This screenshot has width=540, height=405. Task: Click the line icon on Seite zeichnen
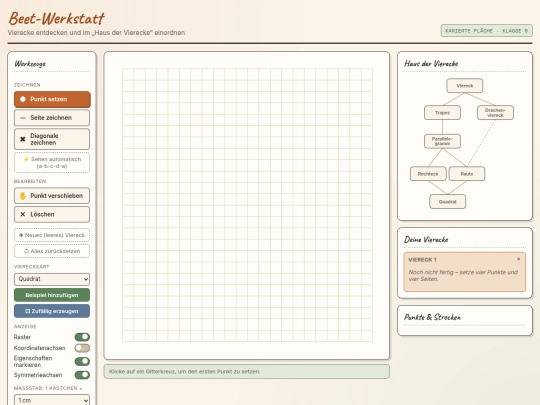23,118
